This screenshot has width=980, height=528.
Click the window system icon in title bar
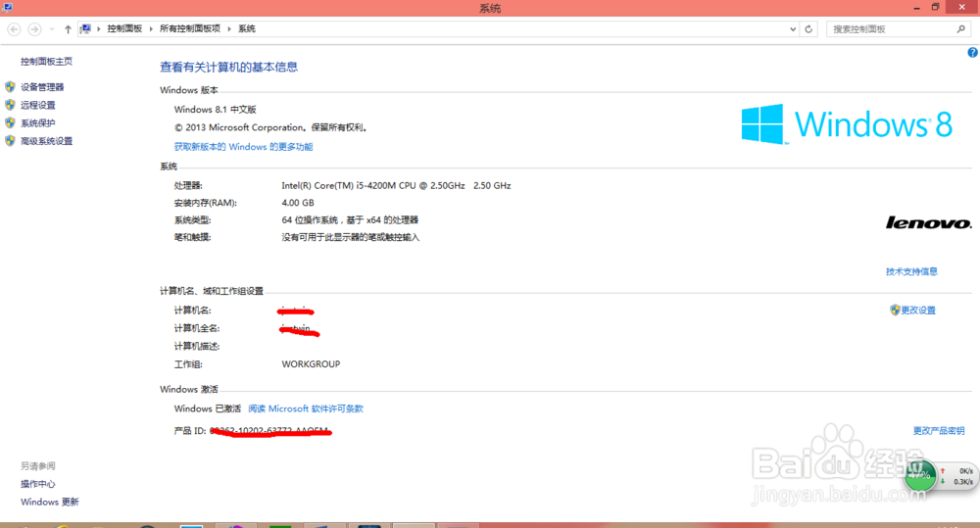click(x=7, y=8)
